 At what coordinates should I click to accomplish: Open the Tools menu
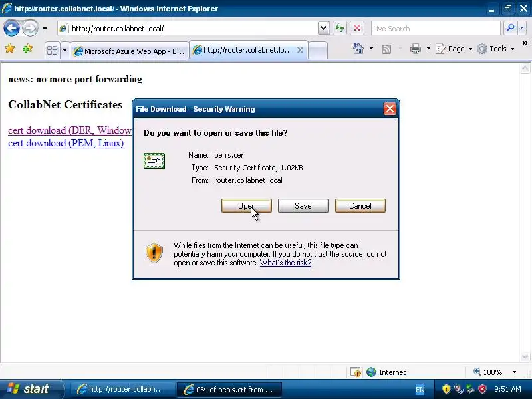pos(495,49)
